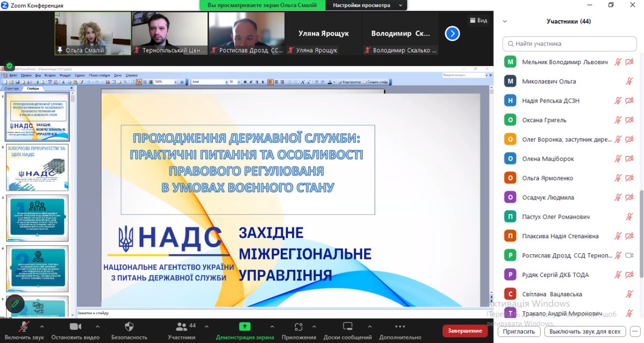Open the Доски сообщений whiteboard icon
The image size is (644, 343).
[x=348, y=326]
